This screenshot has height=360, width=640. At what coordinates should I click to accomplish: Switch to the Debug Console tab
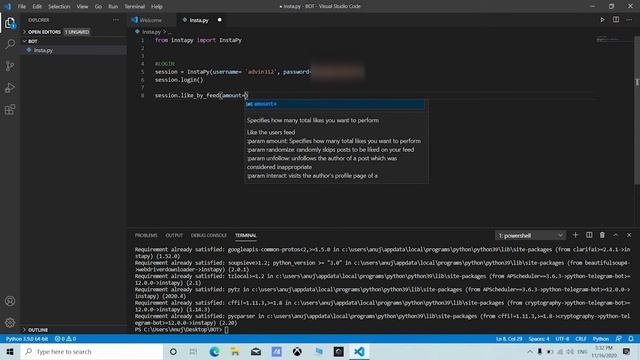tap(209, 236)
